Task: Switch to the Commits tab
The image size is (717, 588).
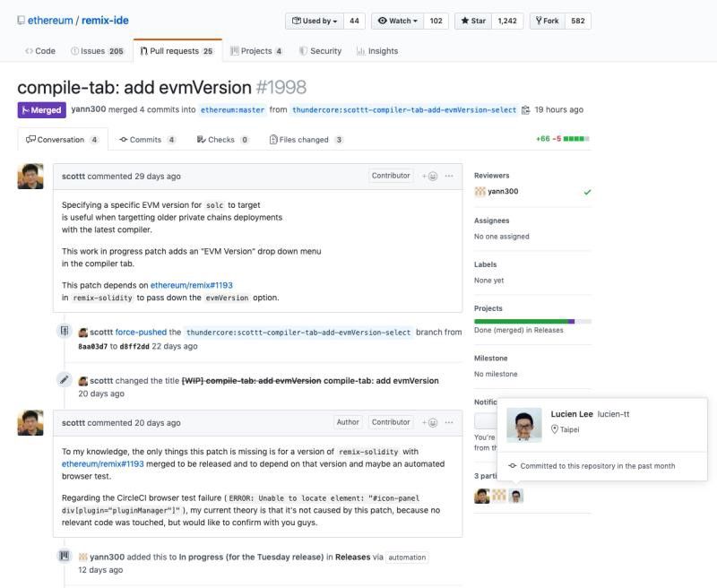Action: (147, 140)
